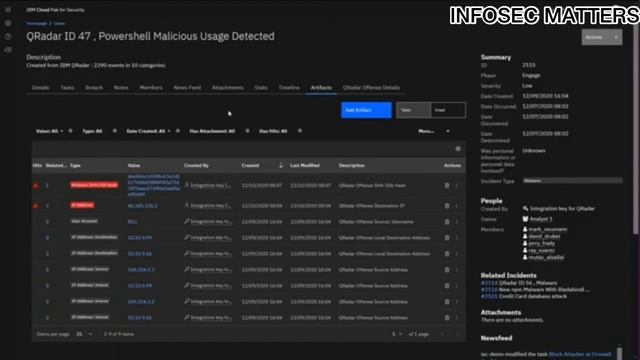Sort by the Type column header
The height and width of the screenshot is (360, 640).
click(75, 165)
